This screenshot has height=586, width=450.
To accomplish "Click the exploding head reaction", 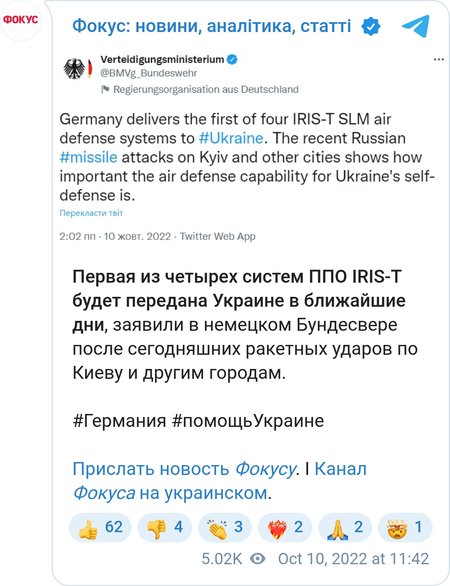I will point(405,527).
